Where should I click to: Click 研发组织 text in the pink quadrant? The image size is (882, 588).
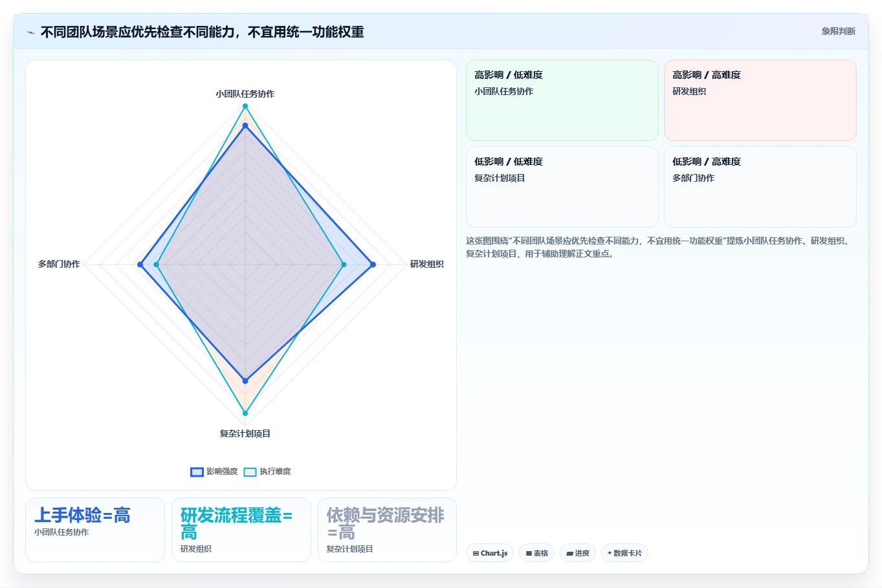(x=689, y=92)
